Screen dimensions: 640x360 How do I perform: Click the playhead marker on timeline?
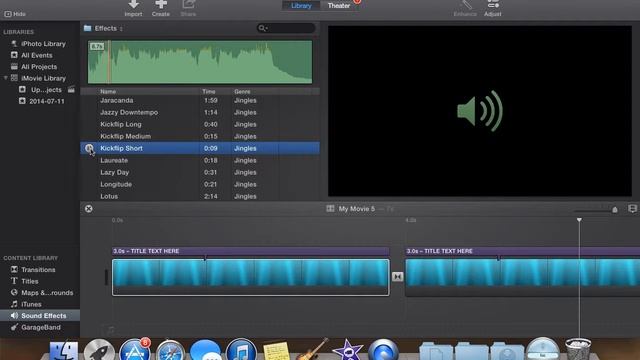point(579,220)
